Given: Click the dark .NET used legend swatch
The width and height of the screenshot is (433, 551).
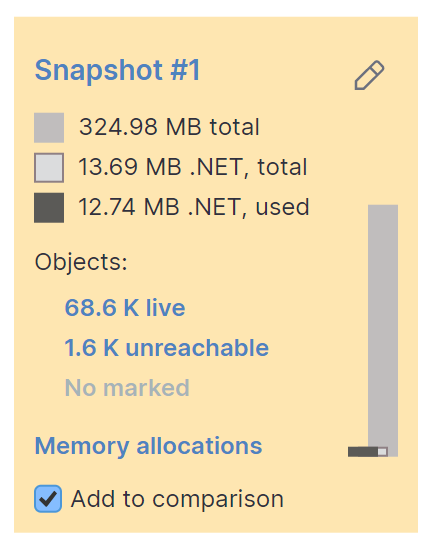Looking at the screenshot, I should pyautogui.click(x=49, y=208).
